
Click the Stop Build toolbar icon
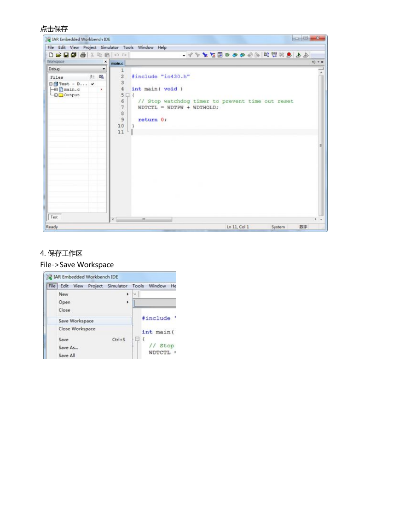click(282, 55)
